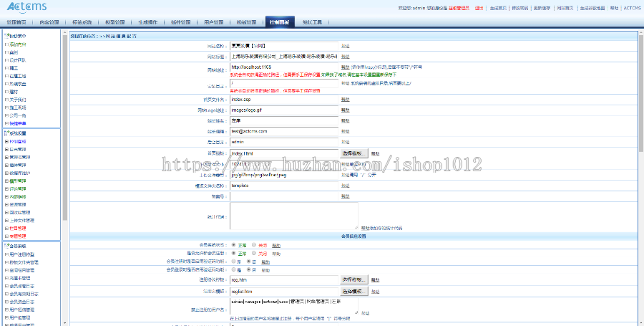Select 正常 for 是否允许新会员注册
Viewport: 644px width, 326px height.
click(234, 253)
